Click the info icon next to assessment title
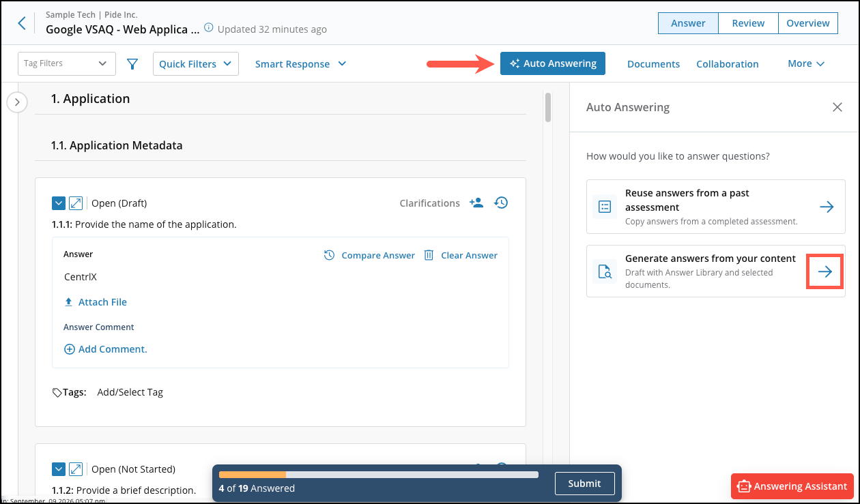860x504 pixels. coord(209,29)
